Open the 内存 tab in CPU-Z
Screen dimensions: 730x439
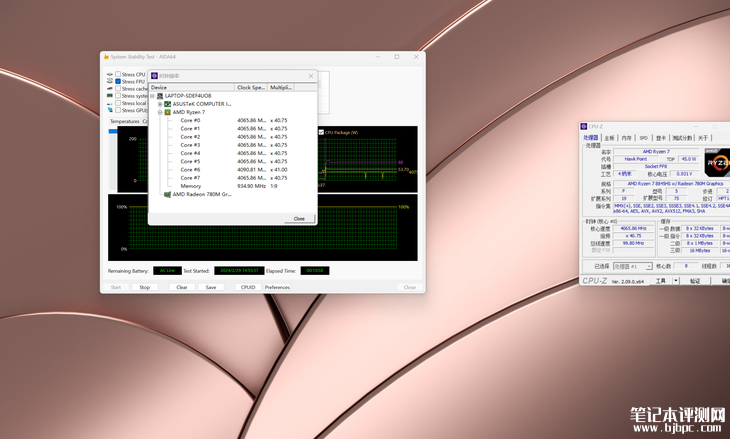(x=627, y=138)
